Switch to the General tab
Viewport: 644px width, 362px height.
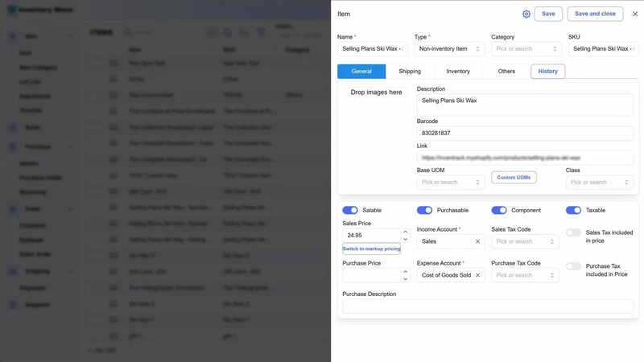tap(361, 72)
